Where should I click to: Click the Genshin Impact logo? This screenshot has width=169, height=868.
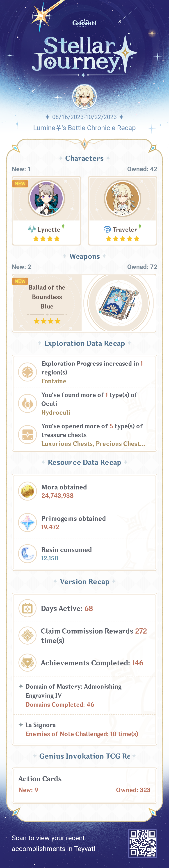coord(84,23)
